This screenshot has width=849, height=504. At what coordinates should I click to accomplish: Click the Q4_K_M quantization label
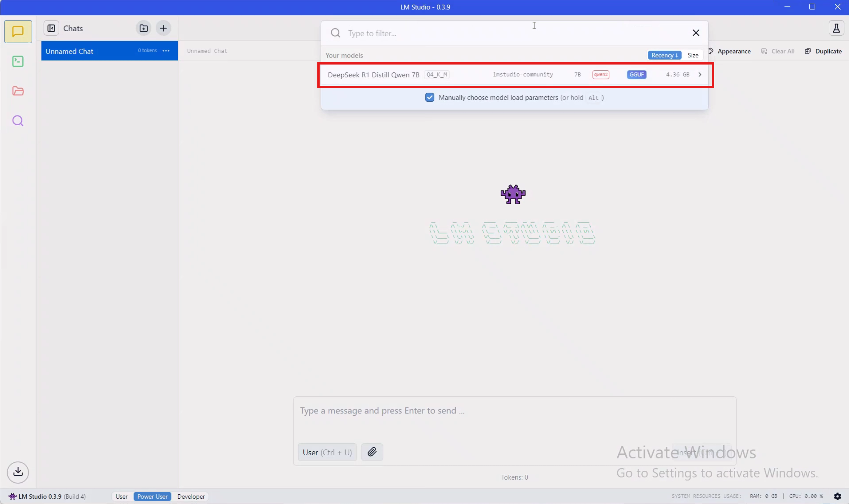[436, 74]
